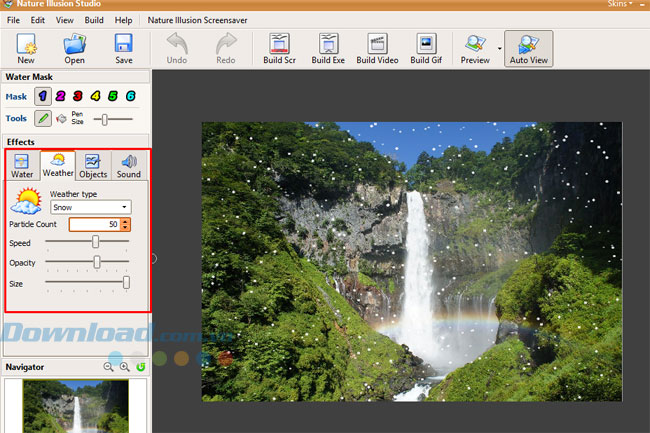Select water mask number 6
650x433 pixels.
(x=131, y=96)
